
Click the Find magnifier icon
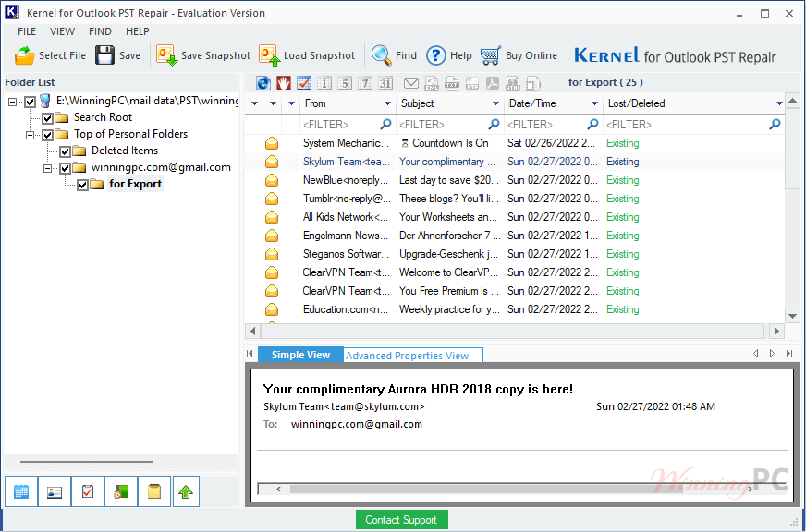pos(382,55)
